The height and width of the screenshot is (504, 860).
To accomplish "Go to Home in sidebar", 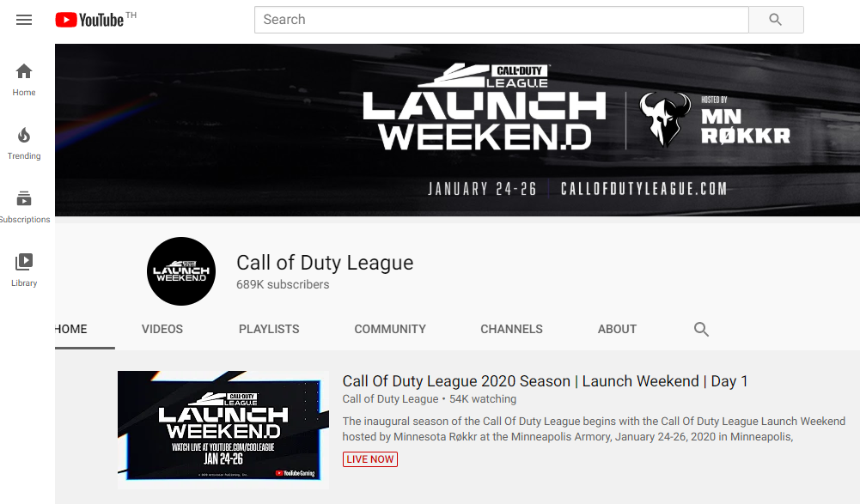I will pos(24,80).
